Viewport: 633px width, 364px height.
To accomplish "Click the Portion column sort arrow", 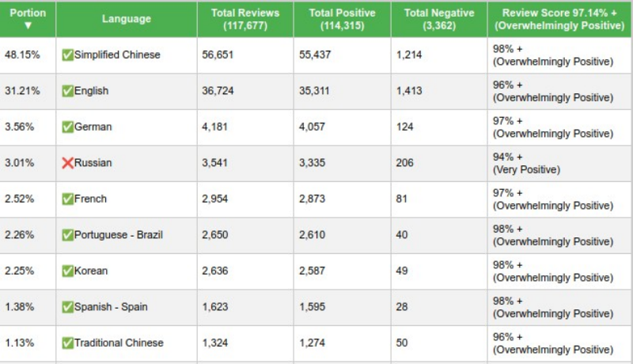I will [28, 25].
